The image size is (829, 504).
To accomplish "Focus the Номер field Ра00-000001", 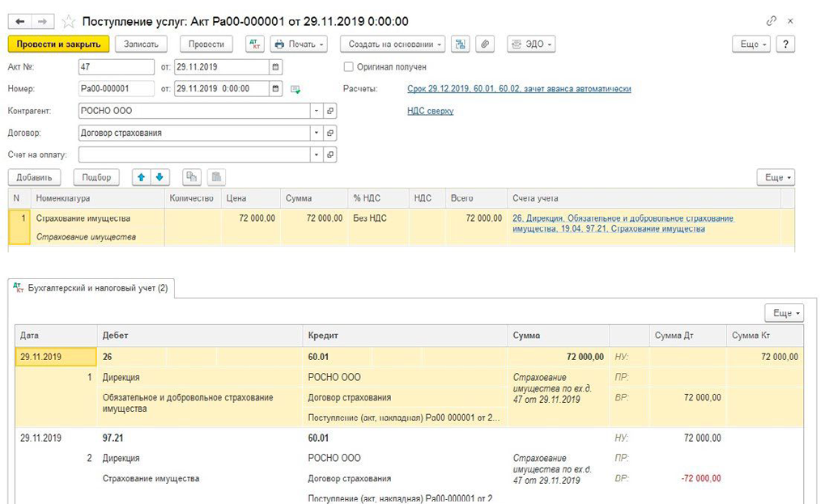I will tap(117, 89).
